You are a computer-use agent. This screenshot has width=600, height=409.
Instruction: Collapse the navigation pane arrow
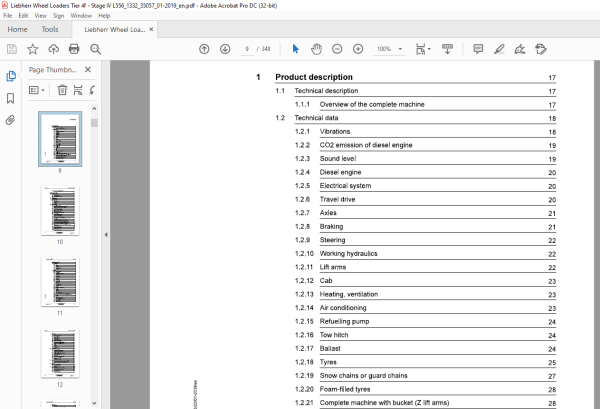pos(106,235)
